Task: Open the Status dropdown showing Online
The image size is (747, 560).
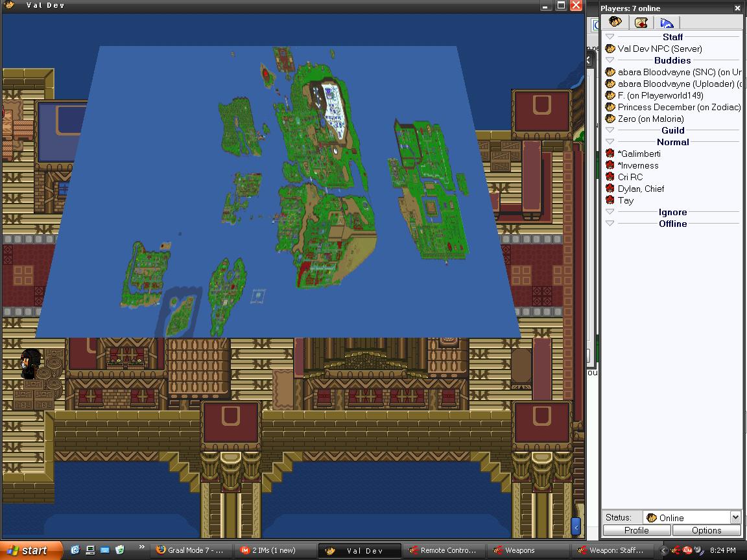Action: pos(735,517)
